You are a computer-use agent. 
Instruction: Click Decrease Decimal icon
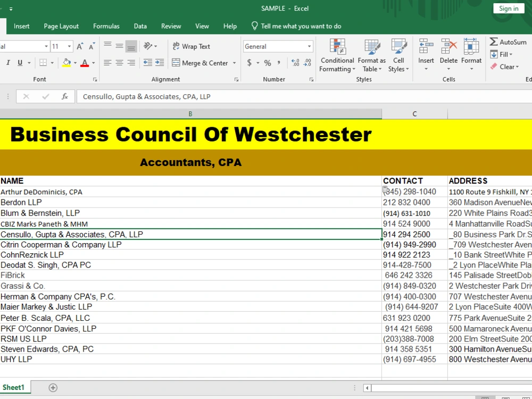pyautogui.click(x=307, y=63)
